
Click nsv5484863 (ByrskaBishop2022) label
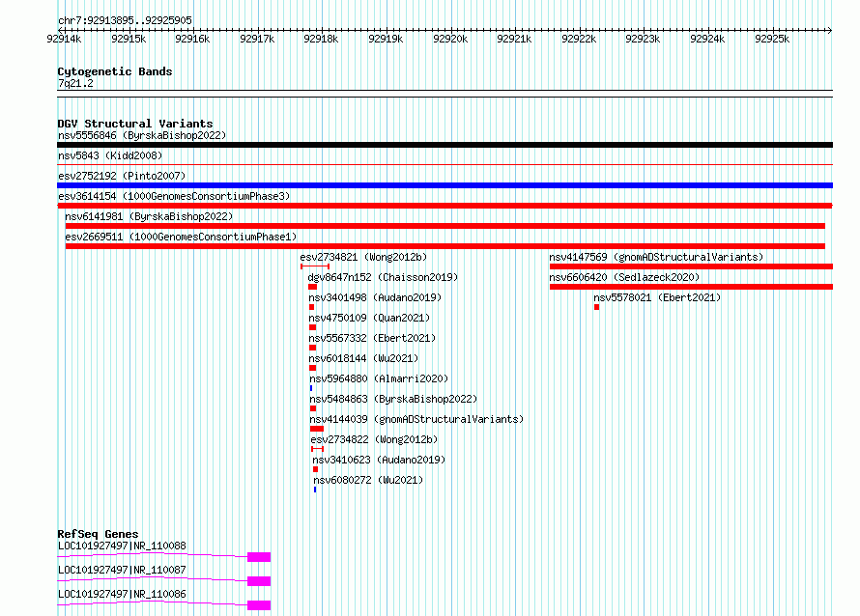(x=393, y=399)
